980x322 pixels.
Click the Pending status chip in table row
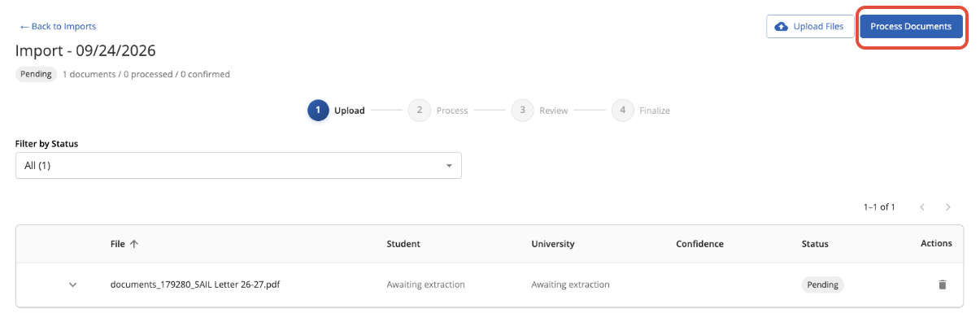click(x=822, y=285)
